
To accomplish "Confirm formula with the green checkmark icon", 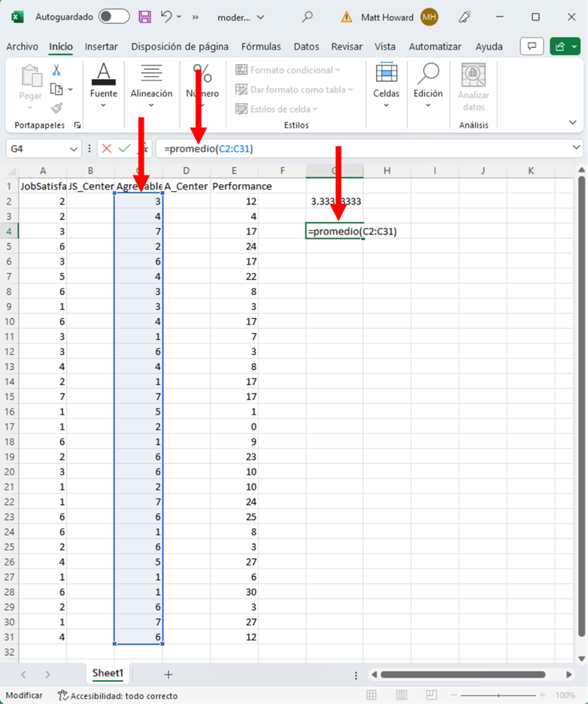I will [x=124, y=149].
